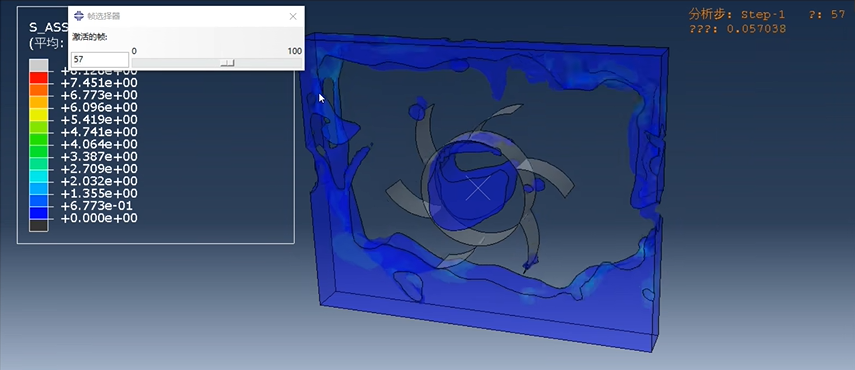Click the frame slider handle

tap(227, 63)
